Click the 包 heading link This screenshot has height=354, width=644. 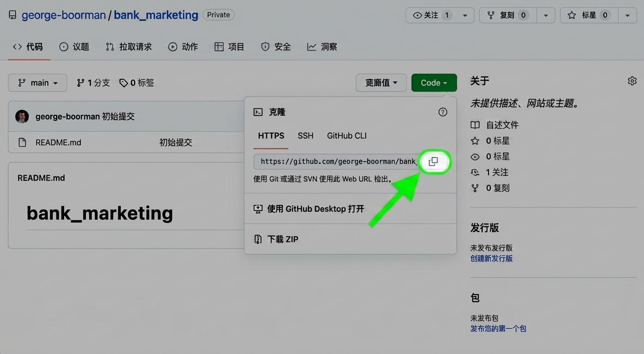pyautogui.click(x=475, y=298)
